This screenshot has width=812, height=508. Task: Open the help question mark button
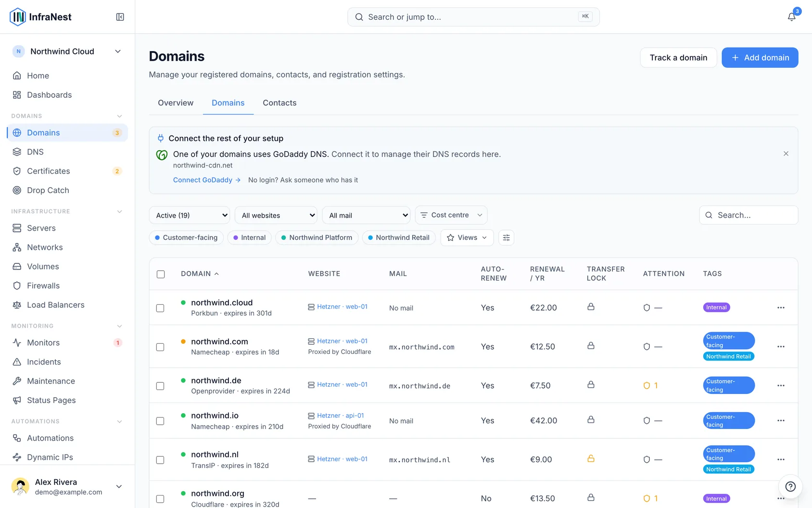pos(790,486)
